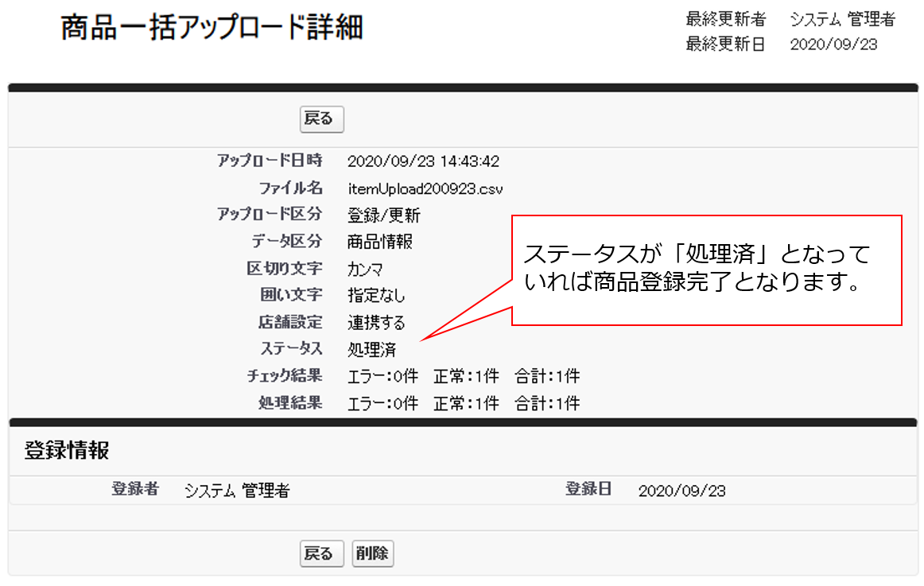Click the 登録日 date value
The width and height of the screenshot is (924, 586).
tap(681, 491)
